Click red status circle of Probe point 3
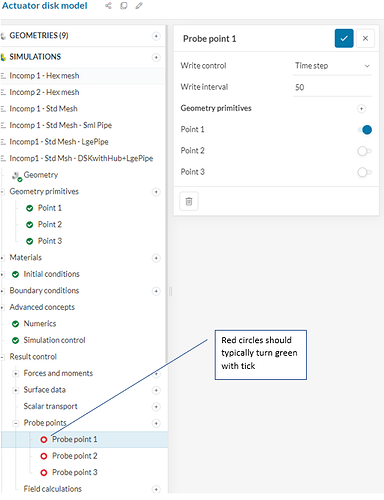The height and width of the screenshot is (500, 384). pos(44,473)
